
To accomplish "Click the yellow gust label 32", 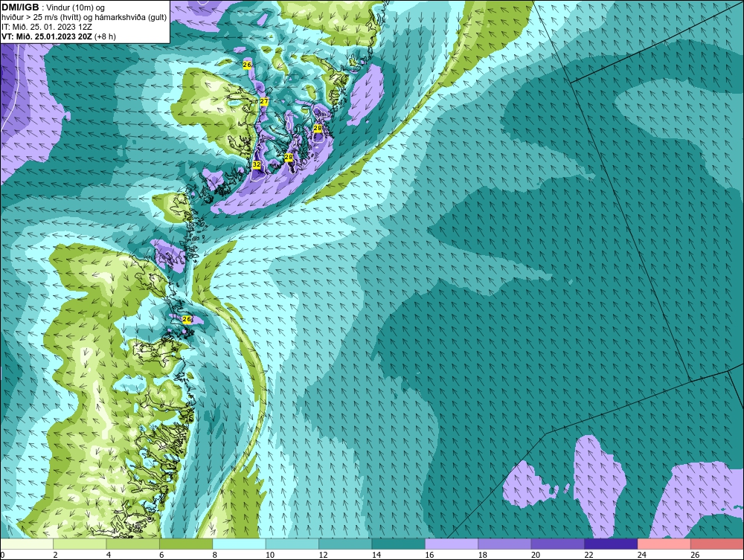I will point(257,164).
